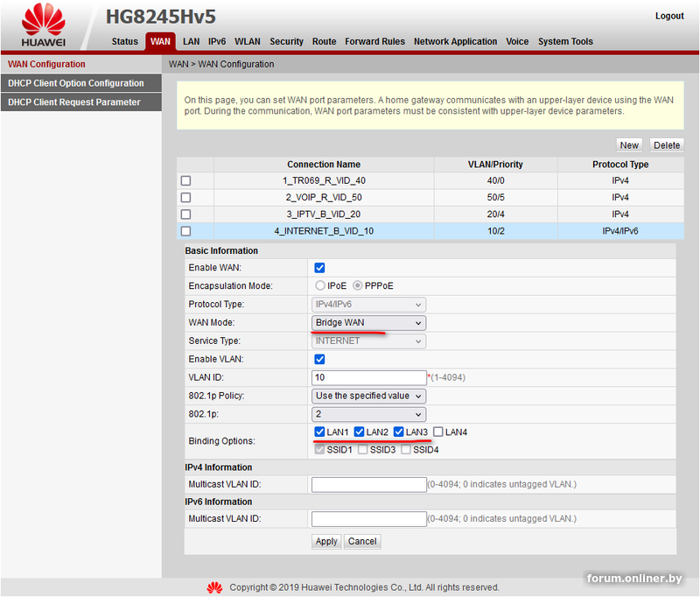Uncheck the Enable WAN checkbox
This screenshot has width=700, height=597.
pyautogui.click(x=319, y=268)
